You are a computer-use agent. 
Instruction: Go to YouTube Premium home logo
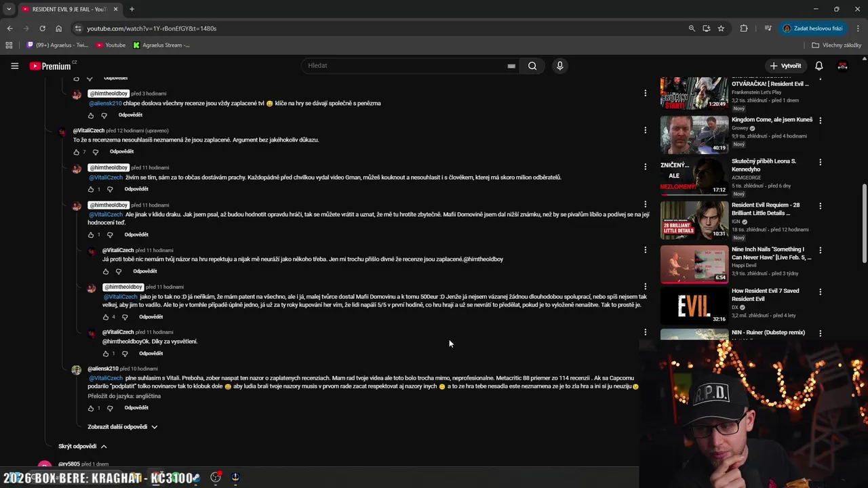(x=51, y=66)
